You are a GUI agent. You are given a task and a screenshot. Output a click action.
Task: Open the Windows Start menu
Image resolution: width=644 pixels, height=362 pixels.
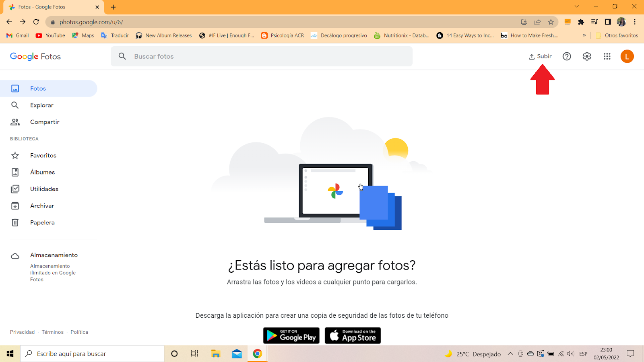coord(10,353)
